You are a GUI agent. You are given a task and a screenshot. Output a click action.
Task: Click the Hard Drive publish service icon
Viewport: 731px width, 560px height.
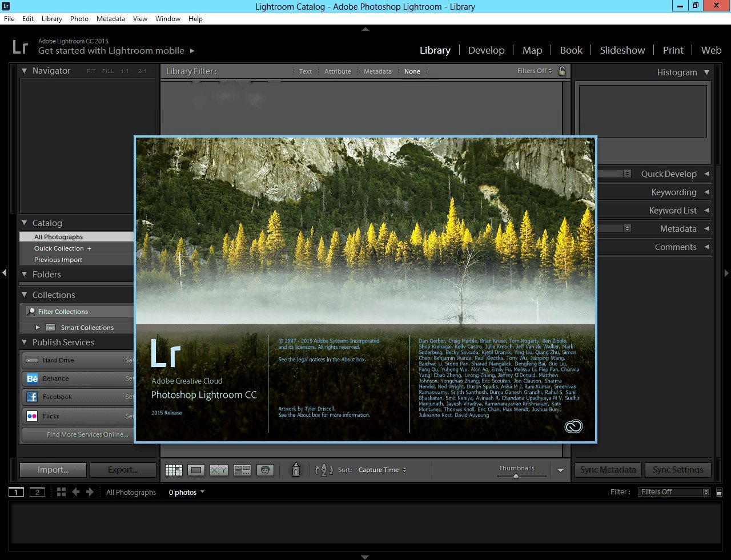coord(33,360)
